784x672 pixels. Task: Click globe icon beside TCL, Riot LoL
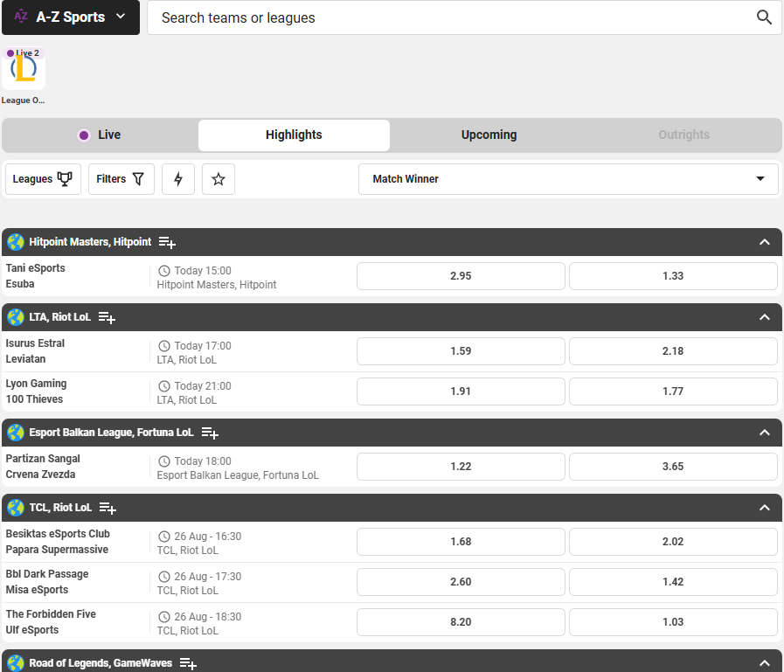16,508
